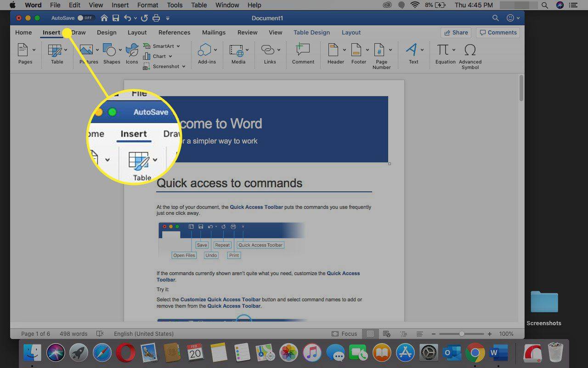Screen dimensions: 588x368
Task: Open the Table Design tab
Action: [311, 32]
